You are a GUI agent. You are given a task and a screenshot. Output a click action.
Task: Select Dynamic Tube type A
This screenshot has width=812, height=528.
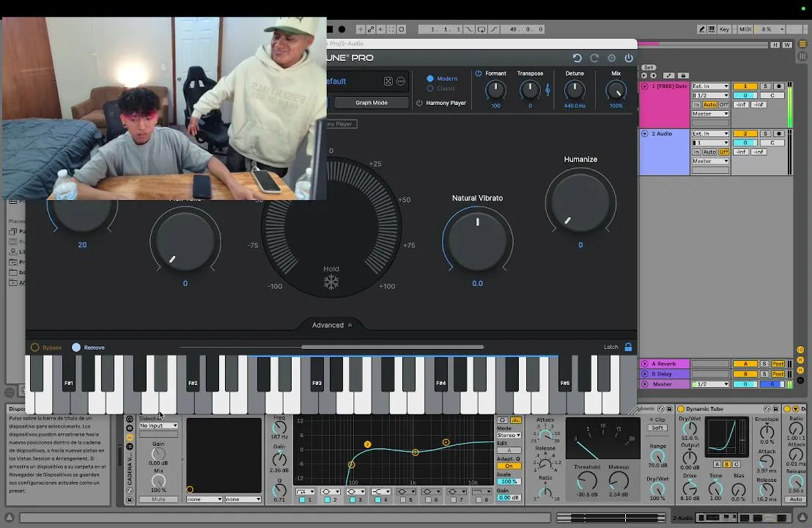click(717, 464)
